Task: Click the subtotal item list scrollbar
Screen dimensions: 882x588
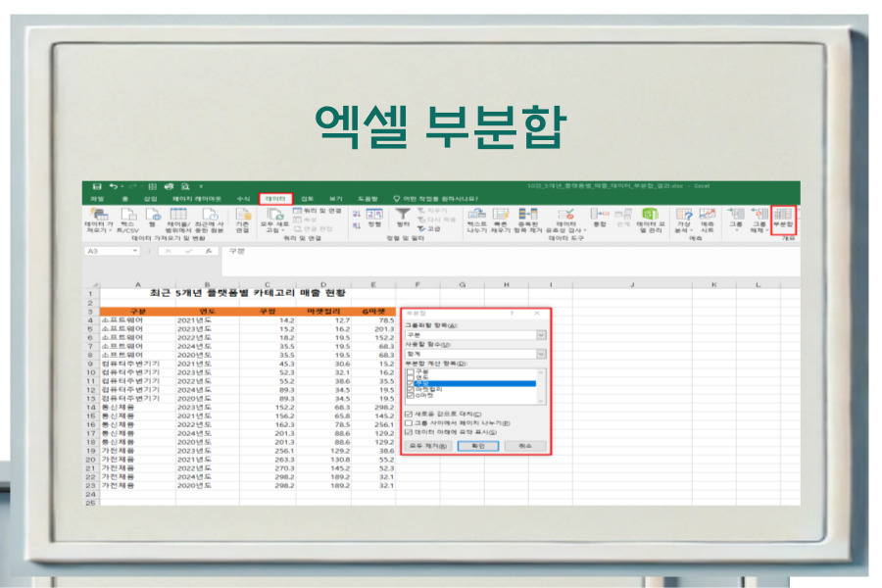Action: 541,386
